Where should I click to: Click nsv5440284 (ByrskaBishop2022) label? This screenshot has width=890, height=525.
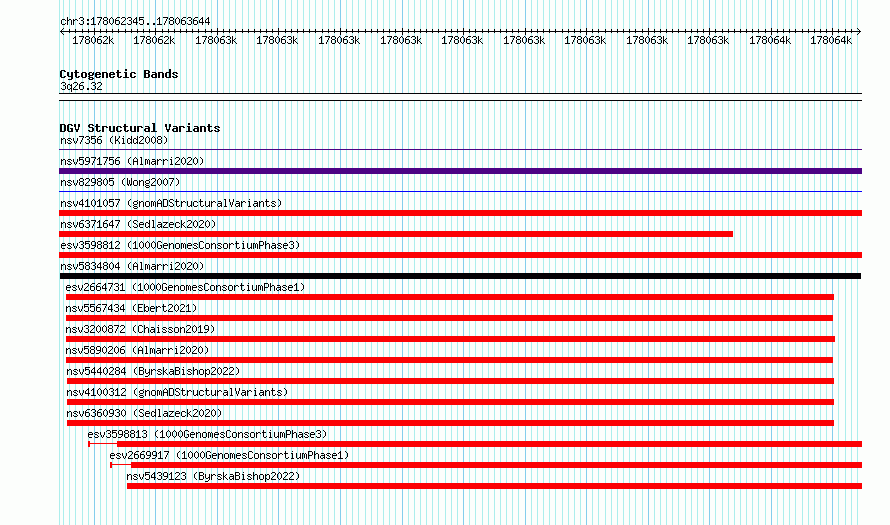tap(153, 371)
